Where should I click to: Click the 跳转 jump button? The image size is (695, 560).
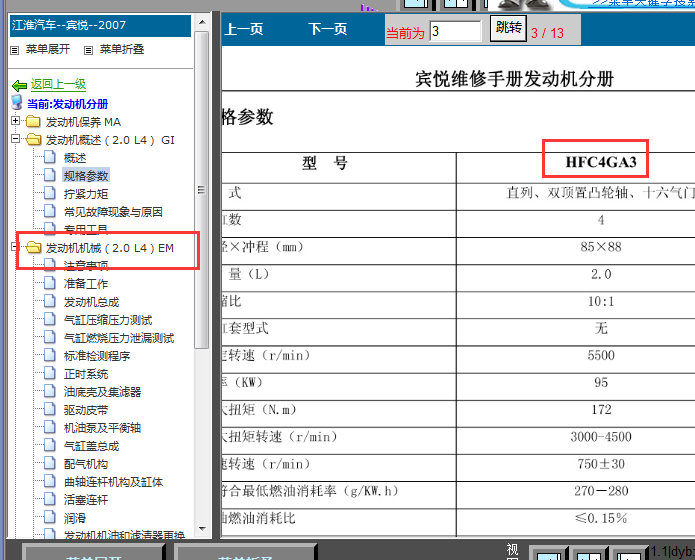508,28
